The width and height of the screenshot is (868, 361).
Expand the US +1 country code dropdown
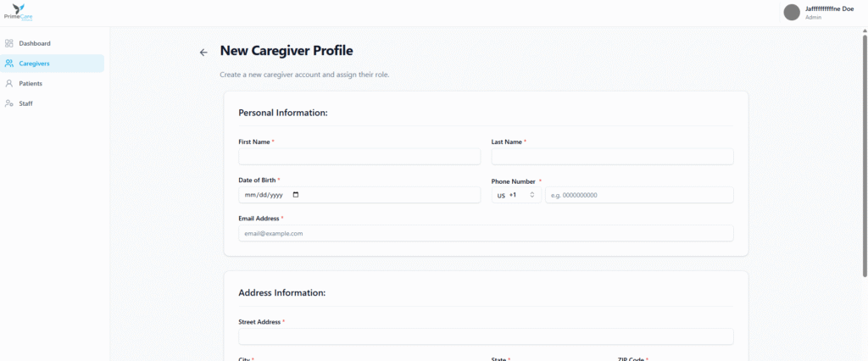517,195
